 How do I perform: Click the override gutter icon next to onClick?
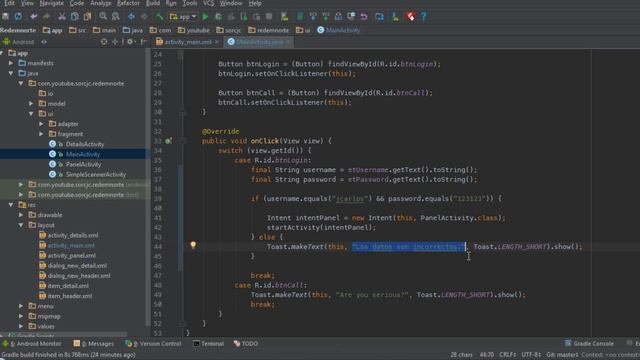point(168,141)
